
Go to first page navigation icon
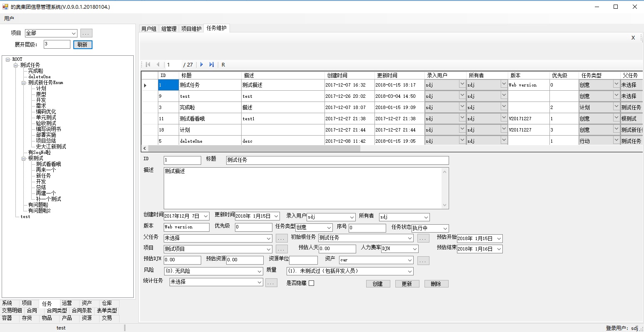[x=148, y=64]
